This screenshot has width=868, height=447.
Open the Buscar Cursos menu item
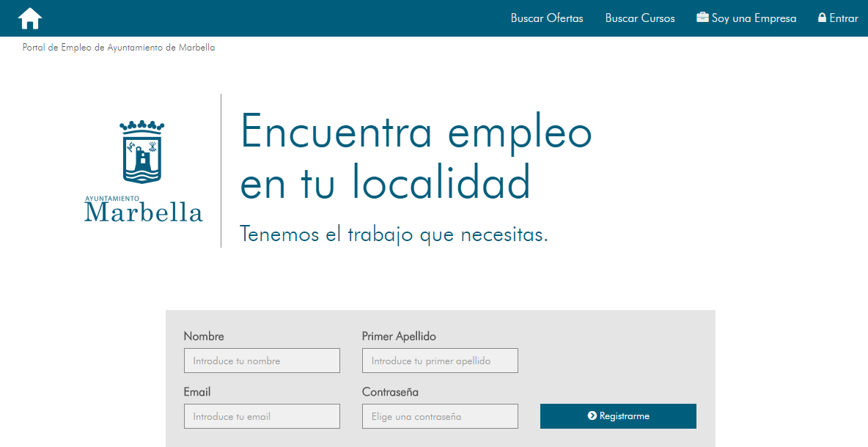point(640,18)
